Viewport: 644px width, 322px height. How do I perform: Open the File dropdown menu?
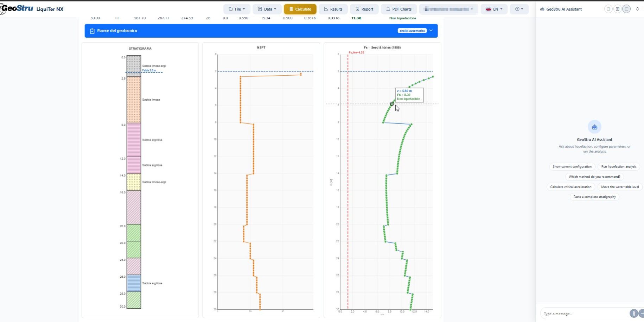click(237, 9)
